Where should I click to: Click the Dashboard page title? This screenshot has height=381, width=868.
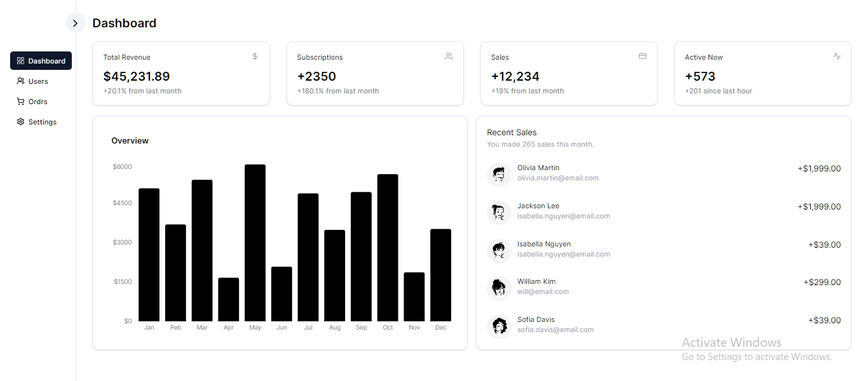coord(125,23)
